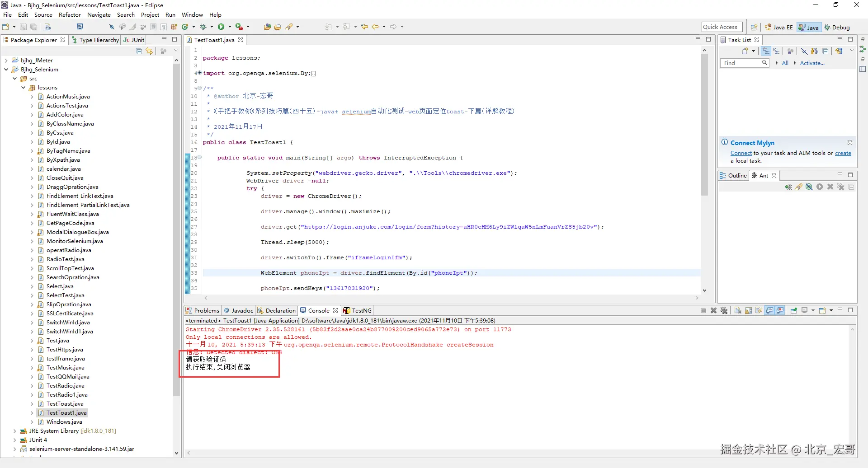The height and width of the screenshot is (468, 868).
Task: Collapse the lessons package tree node
Action: pyautogui.click(x=23, y=88)
